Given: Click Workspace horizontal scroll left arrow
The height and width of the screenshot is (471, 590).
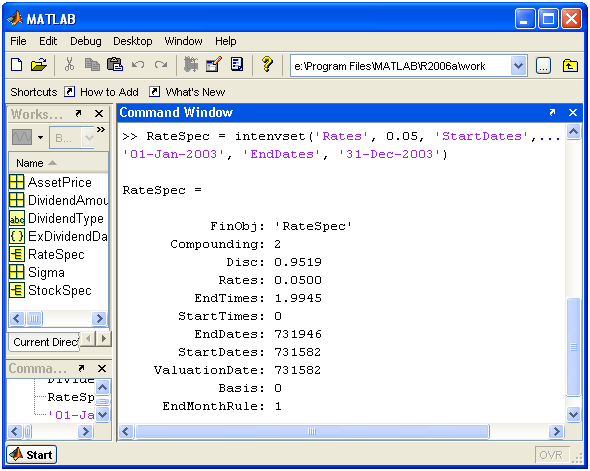Looking at the screenshot, I should point(17,319).
